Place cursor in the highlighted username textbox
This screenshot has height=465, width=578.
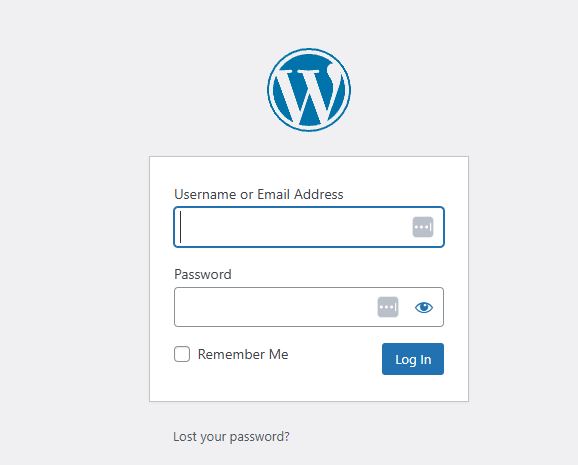[x=309, y=227]
